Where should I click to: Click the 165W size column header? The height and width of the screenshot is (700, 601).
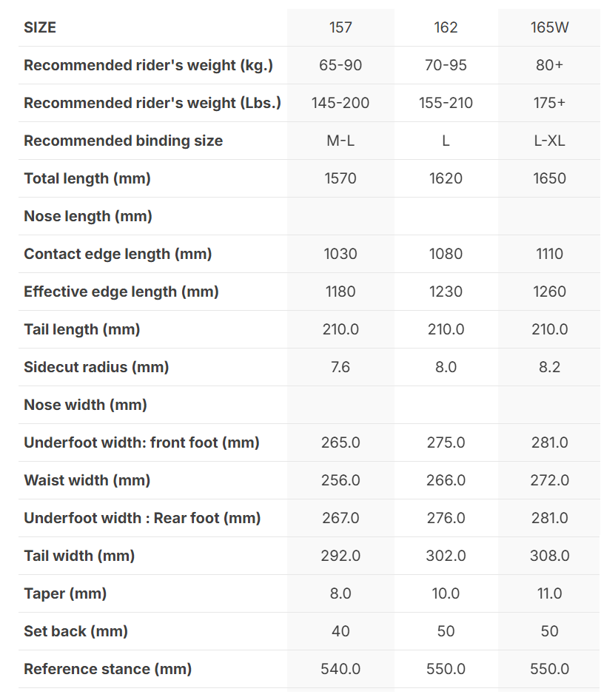(x=549, y=27)
